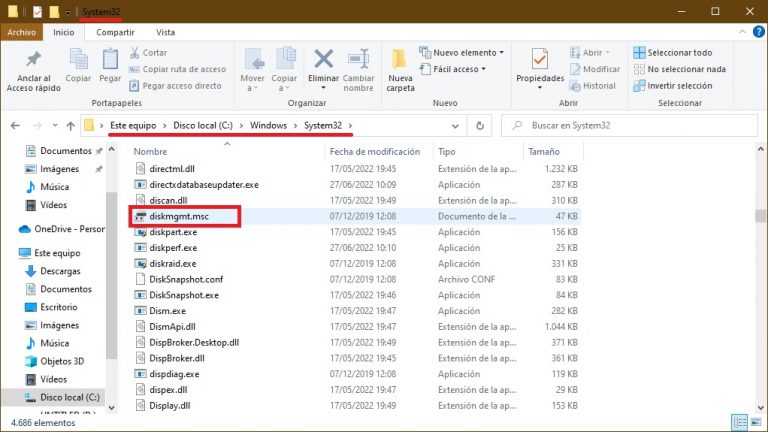Select directxdatabaseupdater.exe
The height and width of the screenshot is (432, 768).
tap(204, 185)
